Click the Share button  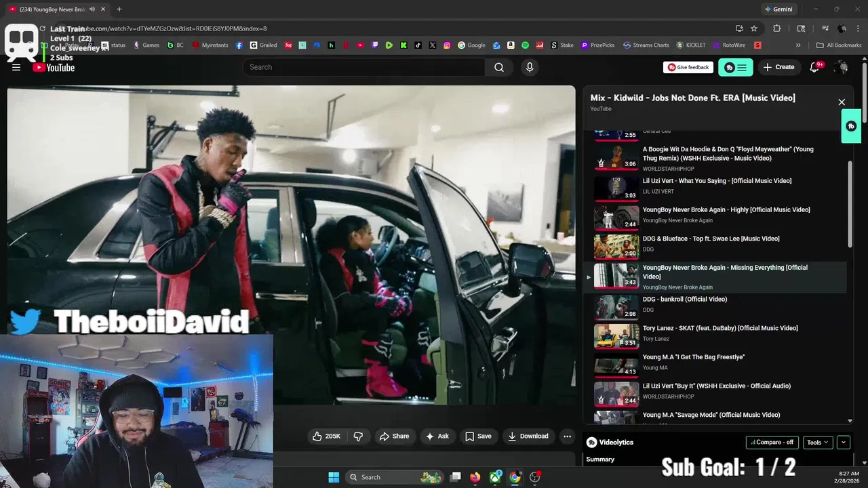pyautogui.click(x=394, y=436)
